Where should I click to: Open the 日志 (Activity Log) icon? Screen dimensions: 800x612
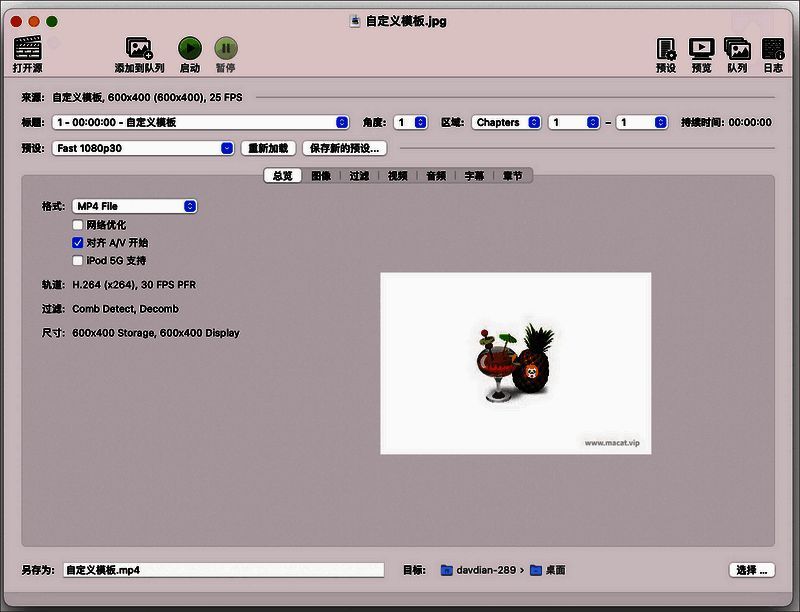pos(773,50)
